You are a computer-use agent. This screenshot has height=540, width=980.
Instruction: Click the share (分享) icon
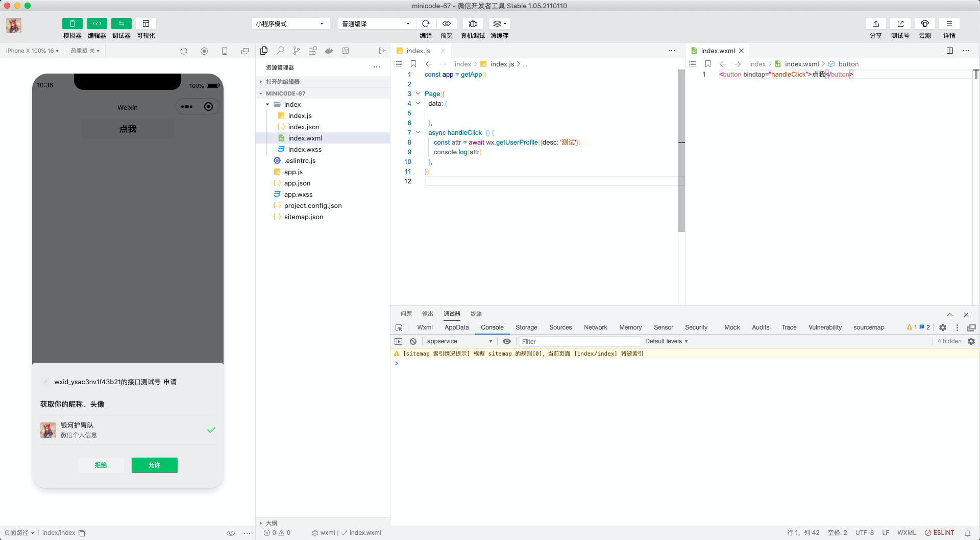(x=876, y=24)
